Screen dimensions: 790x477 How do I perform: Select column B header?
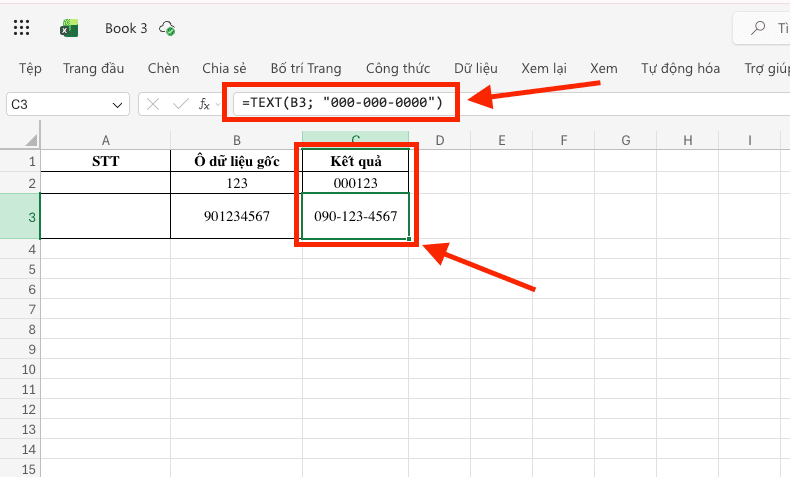236,140
